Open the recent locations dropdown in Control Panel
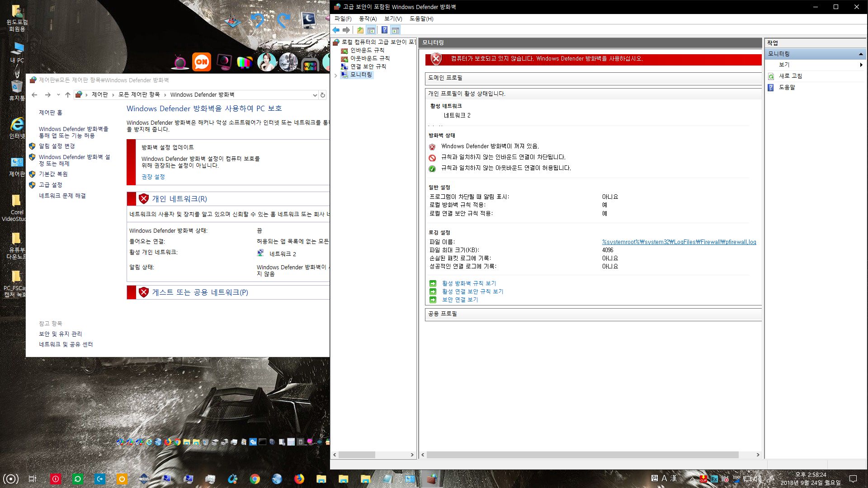The height and width of the screenshot is (488, 868). pos(58,95)
